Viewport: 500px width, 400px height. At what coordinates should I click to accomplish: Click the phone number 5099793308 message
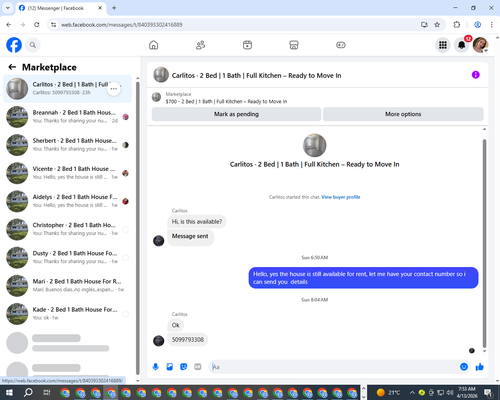pyautogui.click(x=188, y=340)
